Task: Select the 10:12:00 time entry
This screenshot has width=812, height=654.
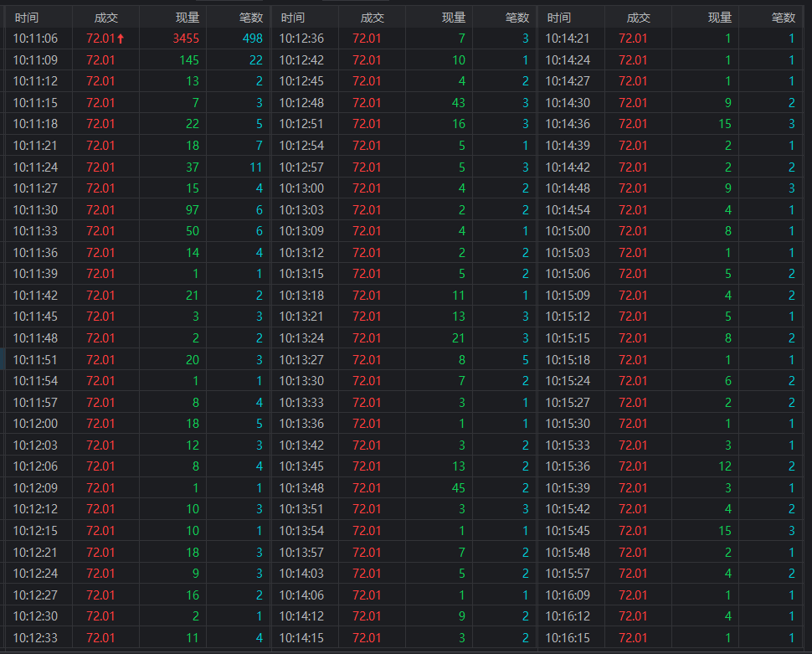Action: [35, 424]
